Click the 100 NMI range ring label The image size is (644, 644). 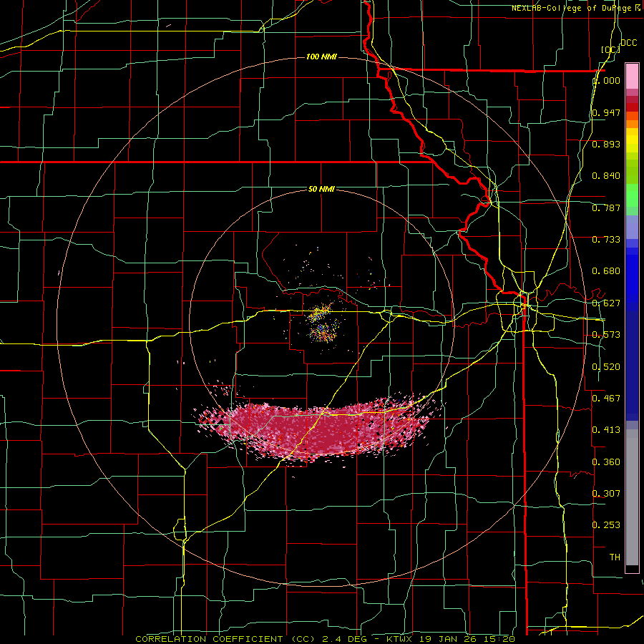point(321,57)
